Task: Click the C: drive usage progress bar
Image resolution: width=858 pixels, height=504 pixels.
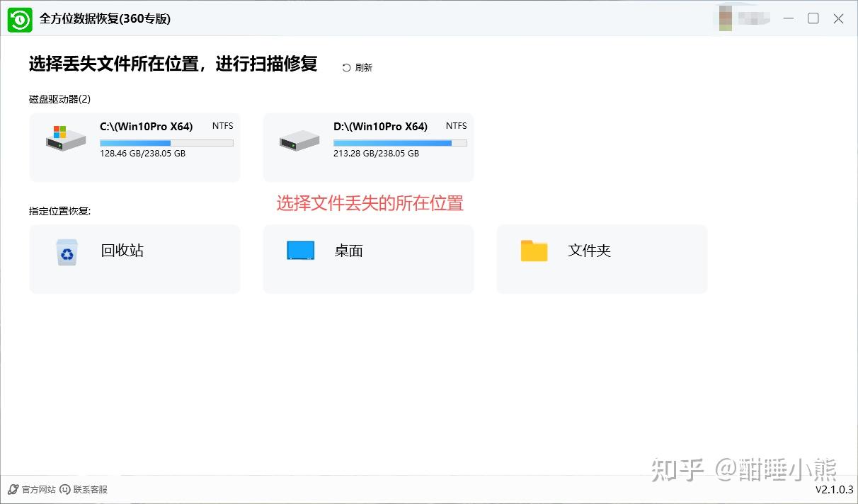Action: tap(166, 143)
